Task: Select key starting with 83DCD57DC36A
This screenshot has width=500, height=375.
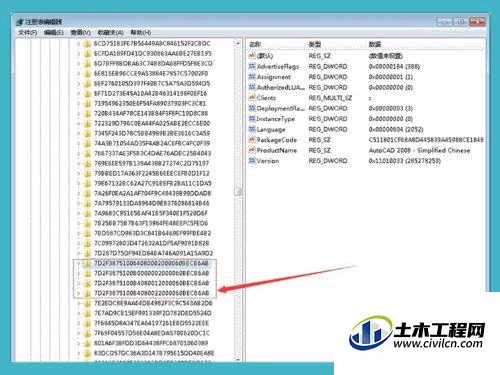Action: [x=154, y=353]
